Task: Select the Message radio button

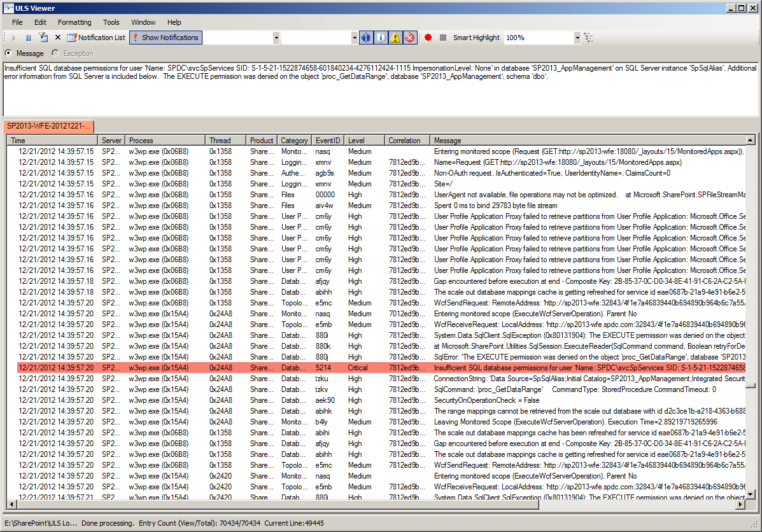Action: click(x=8, y=53)
